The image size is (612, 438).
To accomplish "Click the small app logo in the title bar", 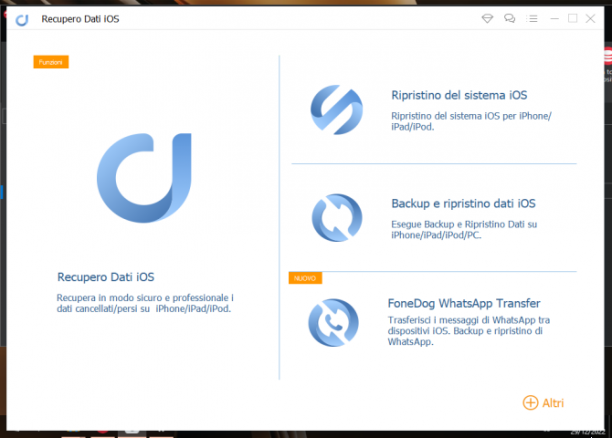I will click(22, 20).
